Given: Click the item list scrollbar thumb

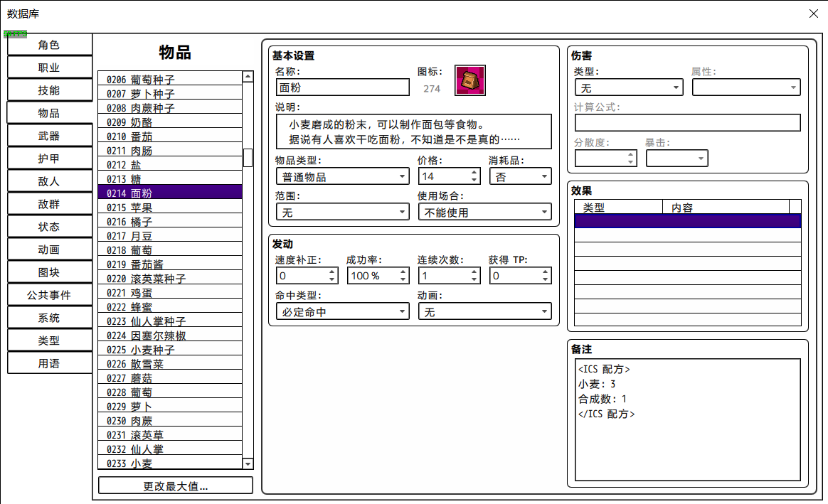Looking at the screenshot, I should point(248,157).
